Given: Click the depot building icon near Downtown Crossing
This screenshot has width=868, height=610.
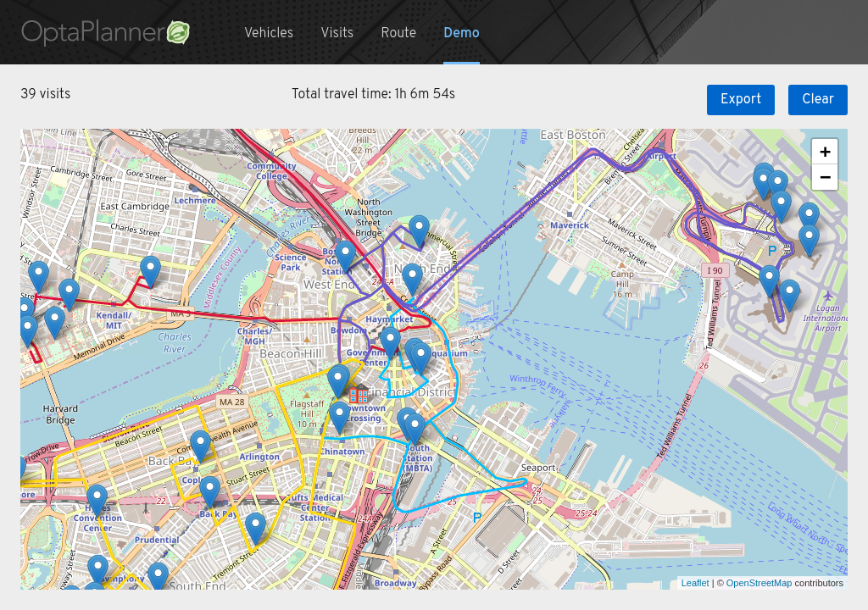Looking at the screenshot, I should (359, 393).
